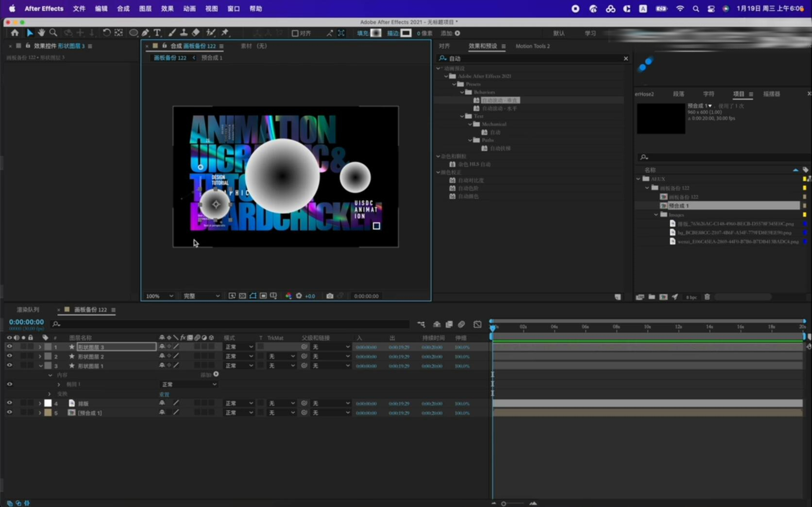Screen dimensions: 812x507
Task: Click the composition flowchart icon in timeline
Action: [421, 324]
